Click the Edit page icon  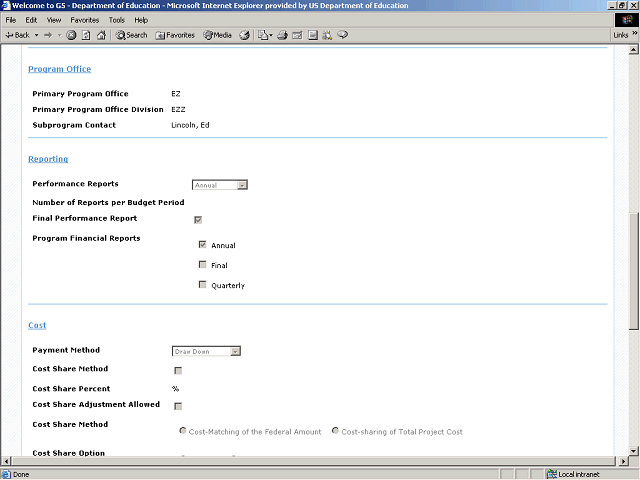297,35
